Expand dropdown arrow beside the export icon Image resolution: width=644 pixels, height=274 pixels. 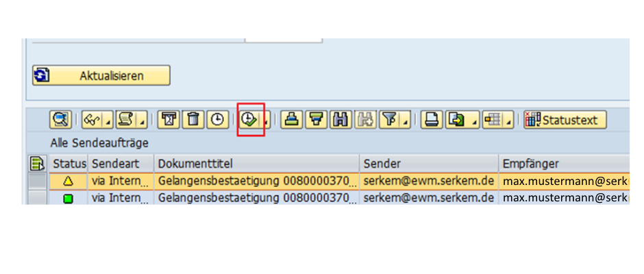(x=475, y=123)
